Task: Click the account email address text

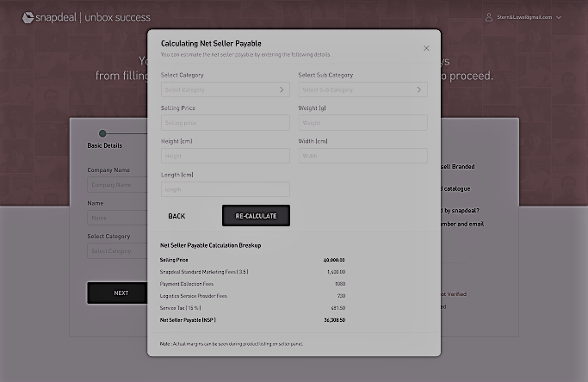Action: 524,17
